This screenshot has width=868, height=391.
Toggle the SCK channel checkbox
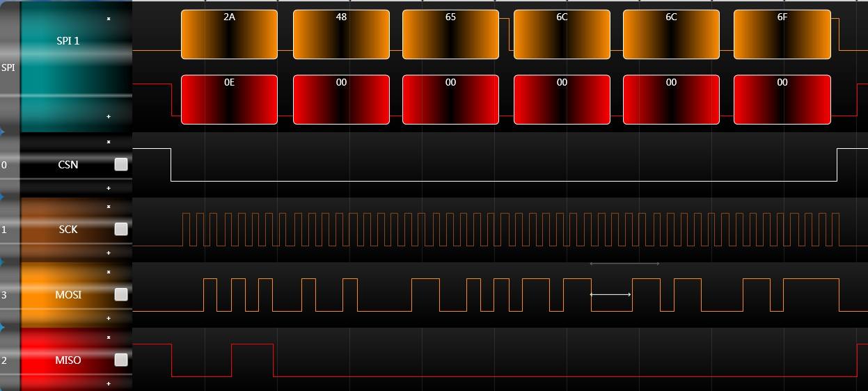click(x=121, y=229)
